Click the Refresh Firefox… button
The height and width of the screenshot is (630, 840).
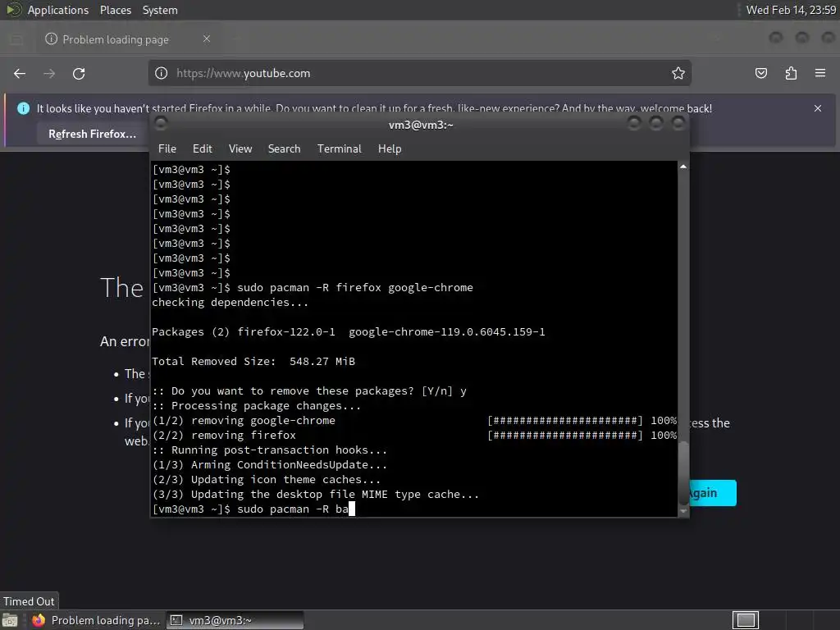(92, 134)
